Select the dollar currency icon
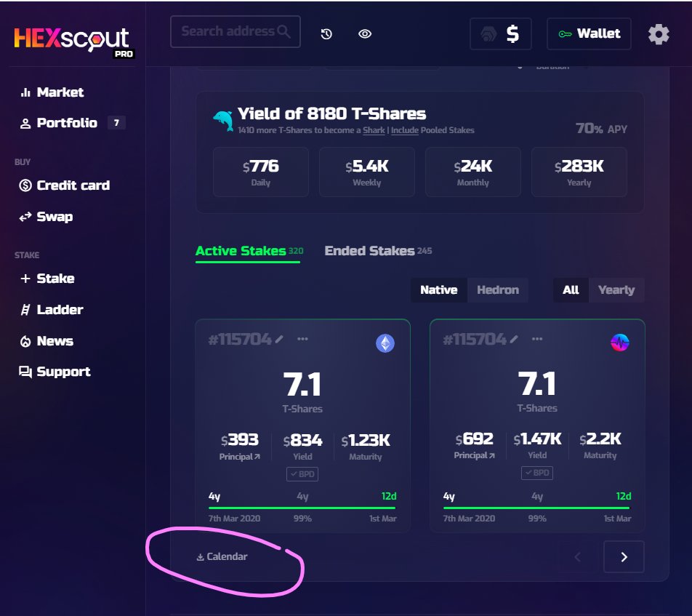The height and width of the screenshot is (616, 692). pos(512,34)
